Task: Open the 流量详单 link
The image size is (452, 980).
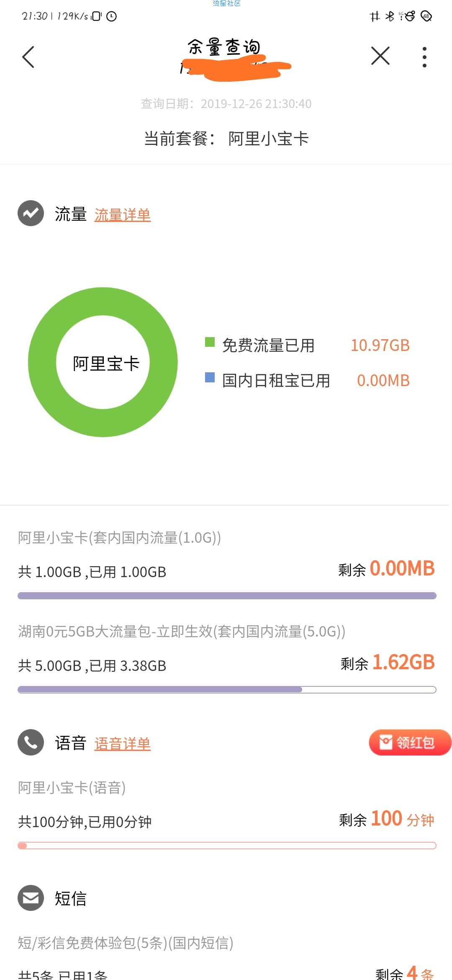Action: [122, 215]
